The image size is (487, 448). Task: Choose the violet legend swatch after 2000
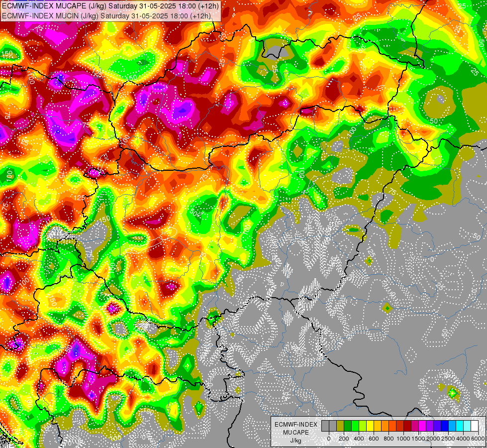437,426
